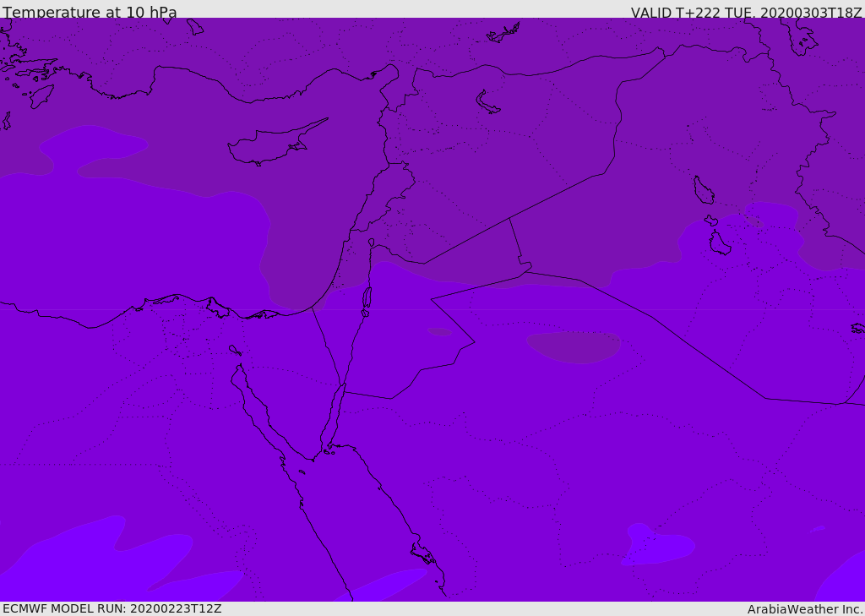865x616 pixels.
Task: Click the 'ECMWF MODEL RUN: 20200223T12Z' label
Action: 112,608
